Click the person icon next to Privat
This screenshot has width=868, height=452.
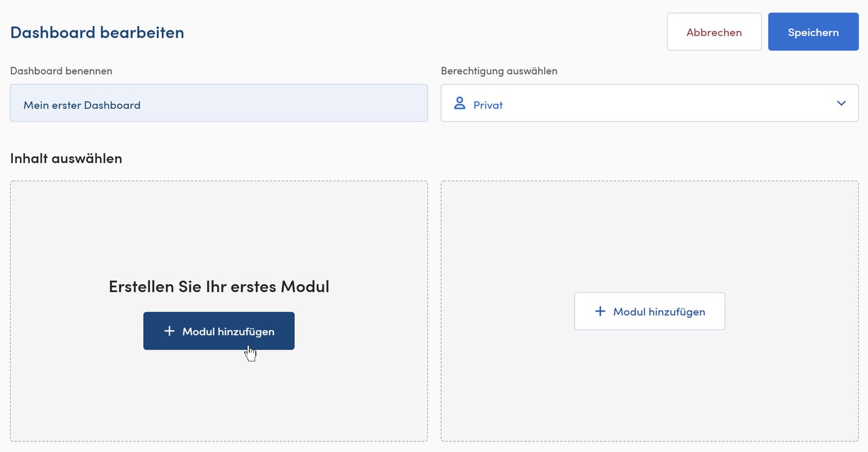[x=460, y=102]
